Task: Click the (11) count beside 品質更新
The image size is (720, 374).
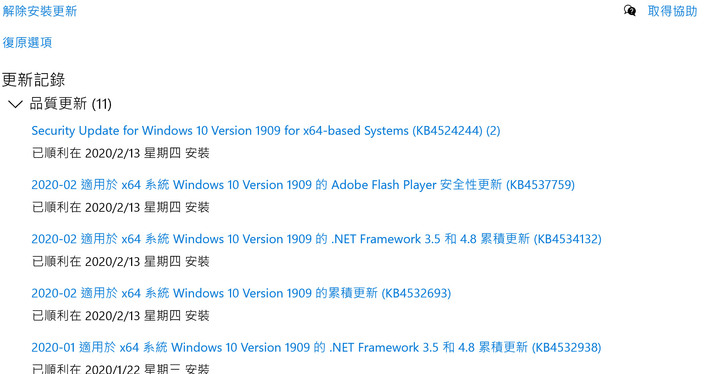Action: point(101,104)
